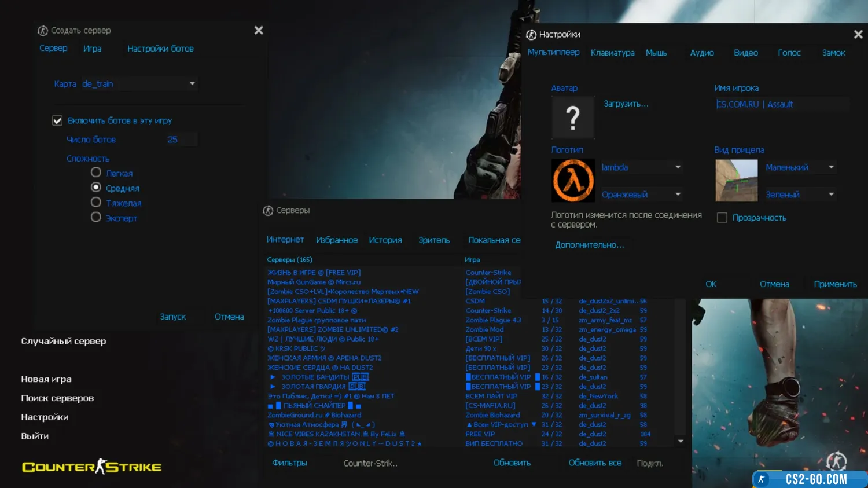Click the icon beside Создать сервер title
The height and width of the screenshot is (488, 868).
[x=43, y=31]
